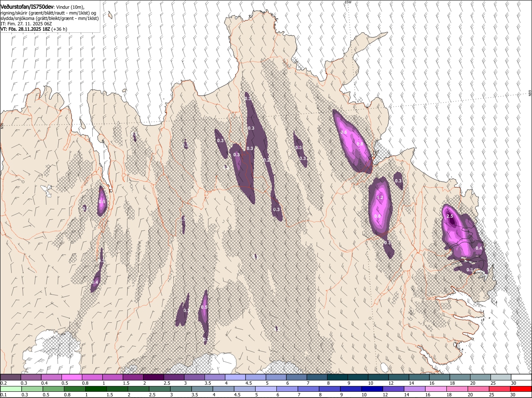
Task: Pick the top-row legend swatch 0.2–0.3
Action: (10, 377)
